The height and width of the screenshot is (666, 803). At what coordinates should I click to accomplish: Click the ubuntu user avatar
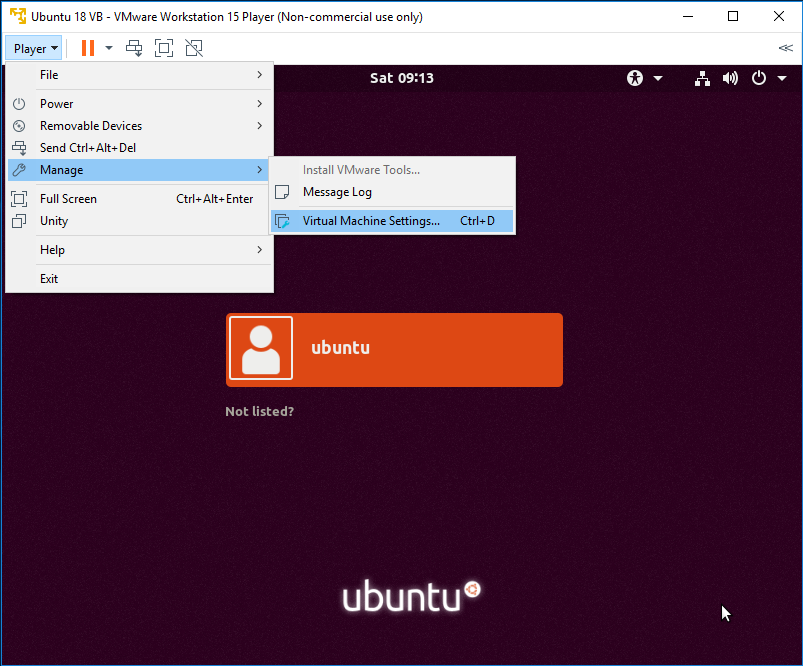261,348
